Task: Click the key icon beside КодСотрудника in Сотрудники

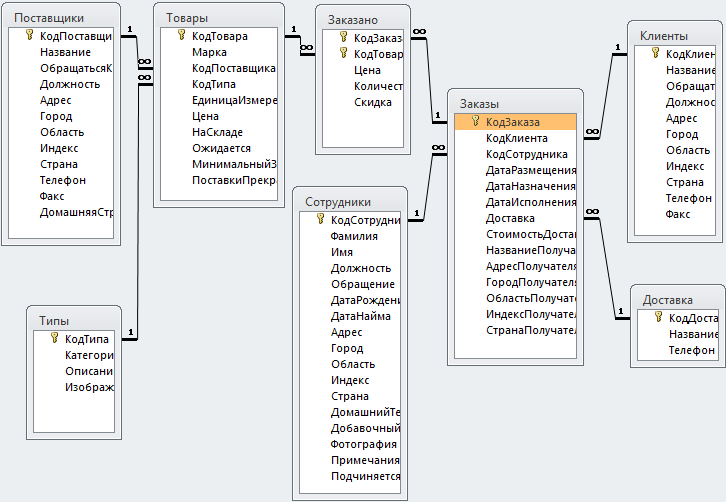Action: [x=320, y=219]
